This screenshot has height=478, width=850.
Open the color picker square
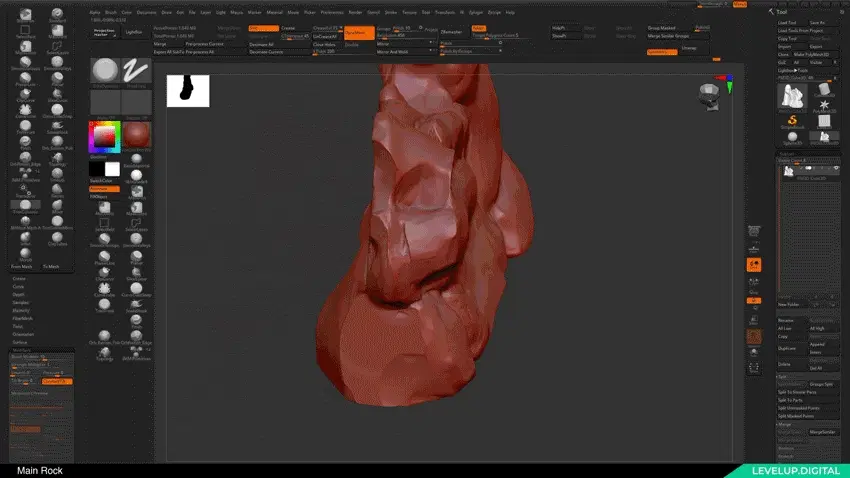pos(104,137)
